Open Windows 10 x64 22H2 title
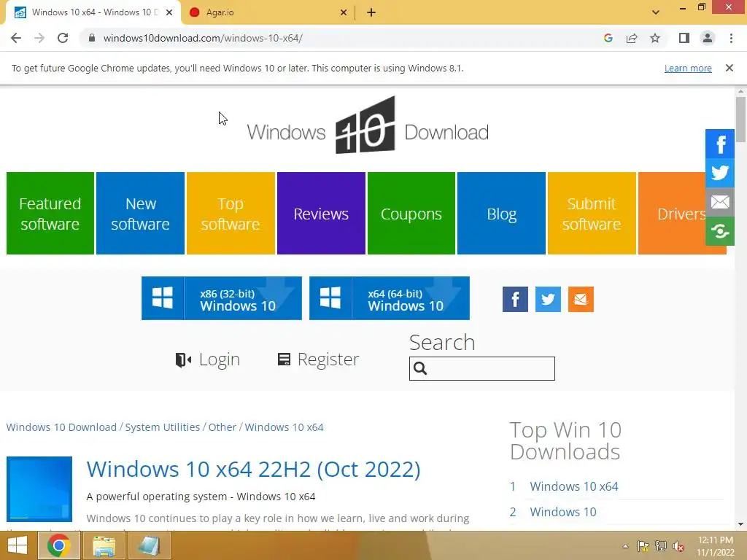The height and width of the screenshot is (560, 747). point(253,469)
